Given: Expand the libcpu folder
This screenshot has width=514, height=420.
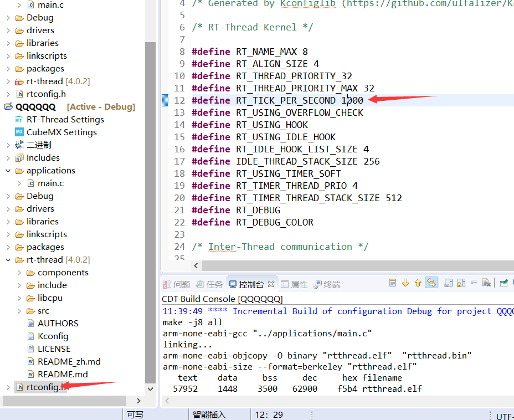Looking at the screenshot, I should [x=19, y=298].
